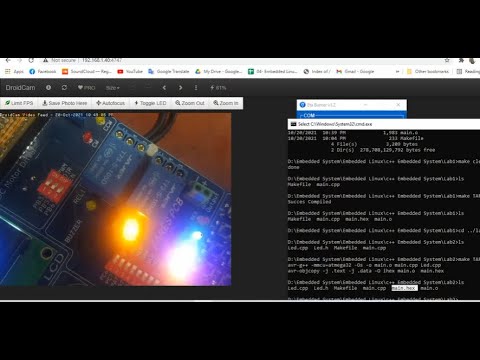The image size is (480, 360).
Task: Click the avr-g++ command line in cmd
Action: click(364, 265)
